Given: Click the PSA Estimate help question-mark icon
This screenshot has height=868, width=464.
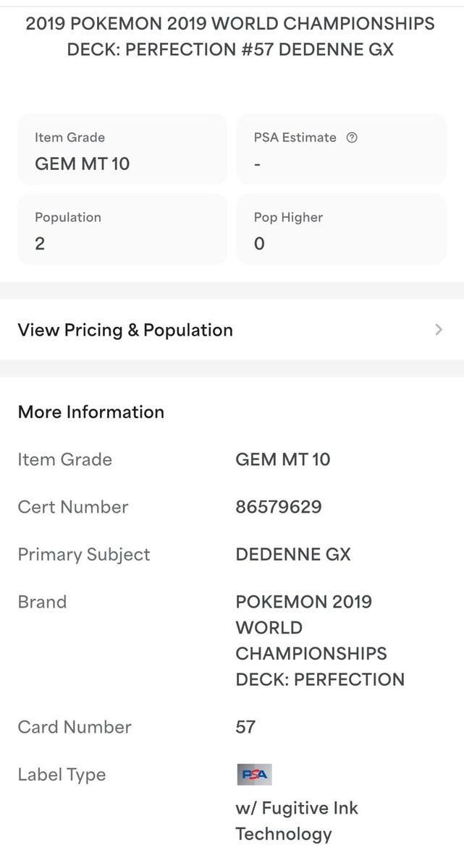Looking at the screenshot, I should [353, 137].
